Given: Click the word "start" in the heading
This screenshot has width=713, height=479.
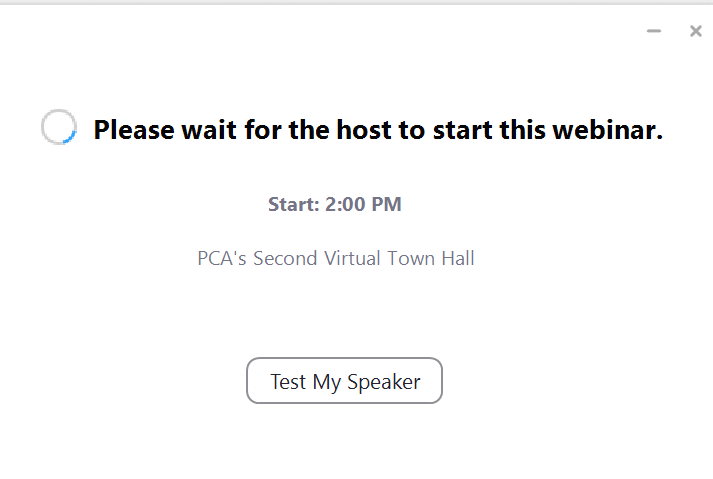Looking at the screenshot, I should (462, 130).
